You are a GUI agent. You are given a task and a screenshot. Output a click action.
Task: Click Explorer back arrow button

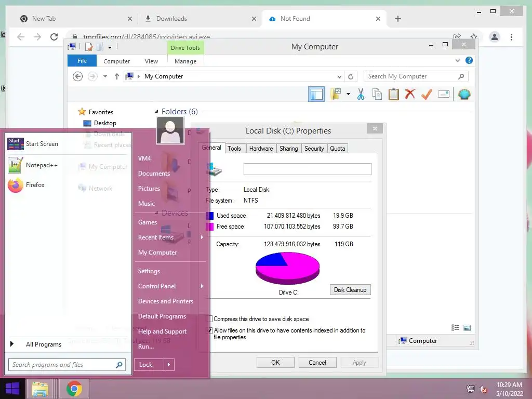78,76
